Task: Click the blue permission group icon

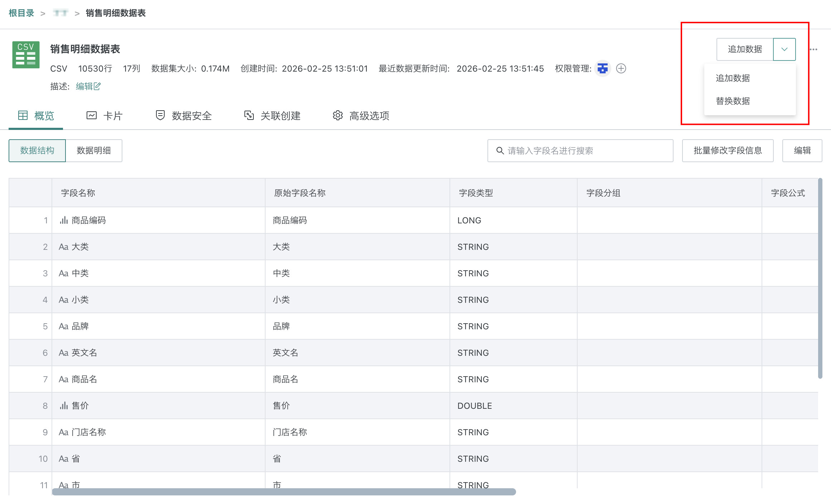Action: pos(603,68)
